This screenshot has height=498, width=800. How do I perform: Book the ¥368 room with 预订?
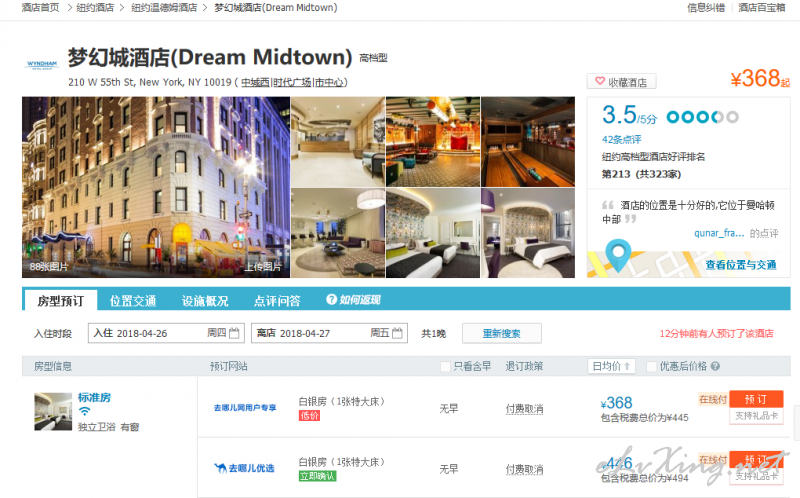[756, 399]
